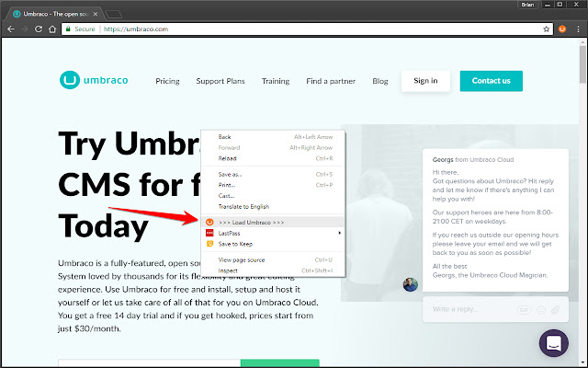Go to browser Home icon
This screenshot has height=368, width=588.
click(52, 29)
